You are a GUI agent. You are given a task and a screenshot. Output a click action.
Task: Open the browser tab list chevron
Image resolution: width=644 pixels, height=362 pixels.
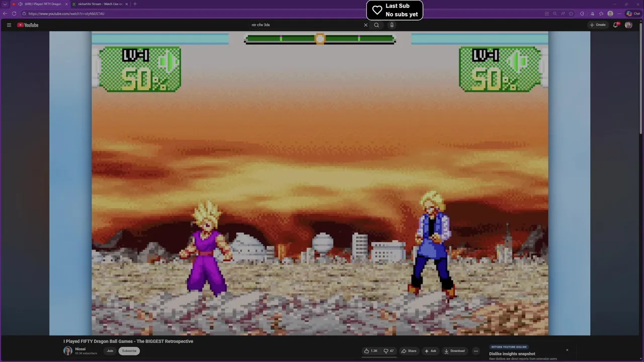5,4
